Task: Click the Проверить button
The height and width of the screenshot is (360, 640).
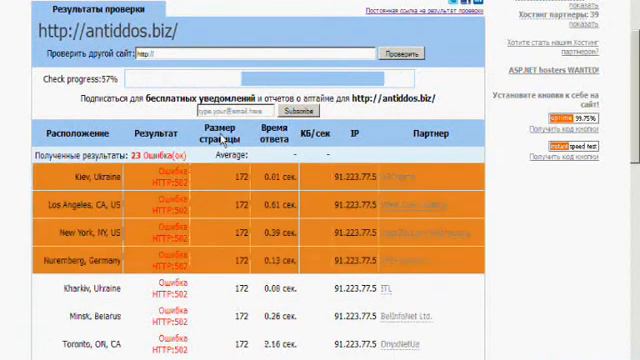Action: point(402,53)
